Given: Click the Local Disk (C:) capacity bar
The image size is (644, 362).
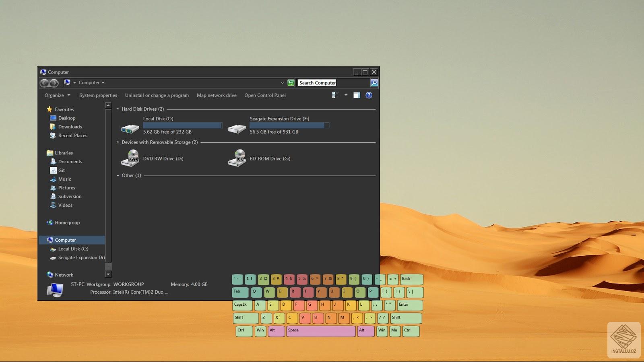Looking at the screenshot, I should point(183,125).
